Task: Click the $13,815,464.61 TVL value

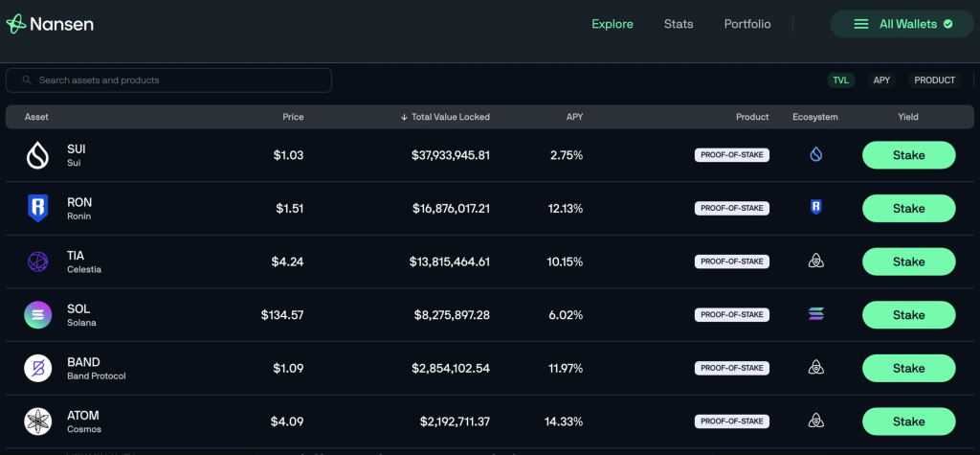Action: (x=450, y=262)
